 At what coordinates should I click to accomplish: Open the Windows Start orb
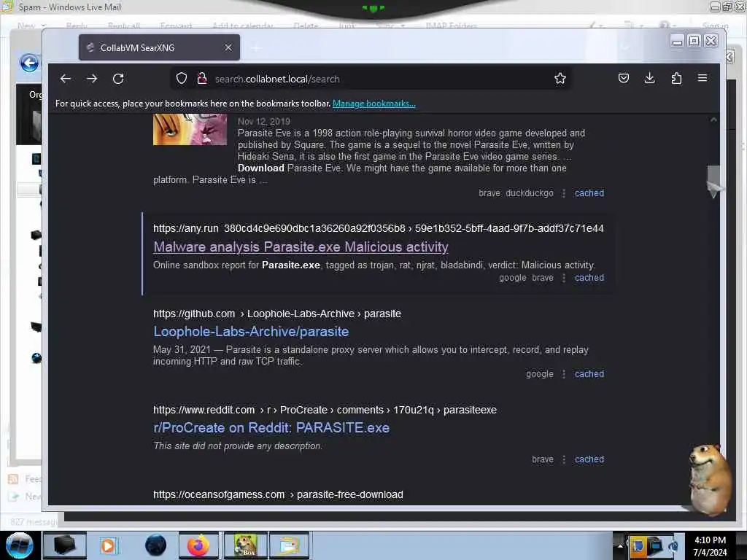(x=20, y=545)
